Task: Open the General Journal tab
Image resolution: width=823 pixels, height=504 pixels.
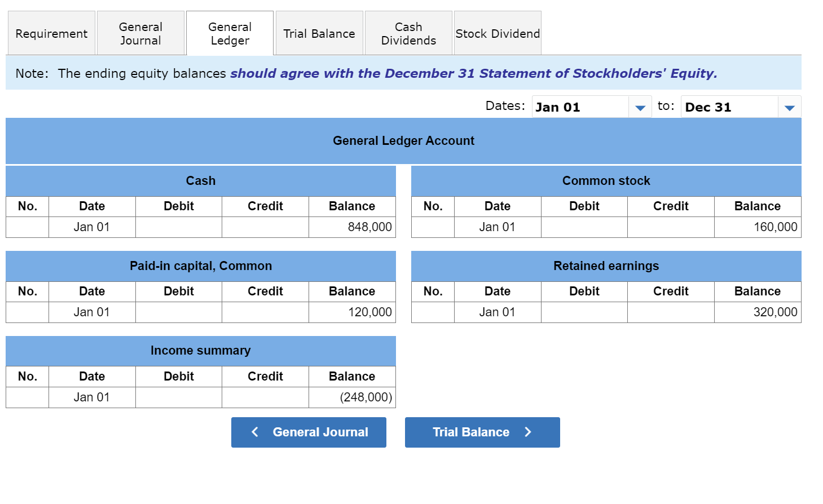Action: [x=140, y=33]
